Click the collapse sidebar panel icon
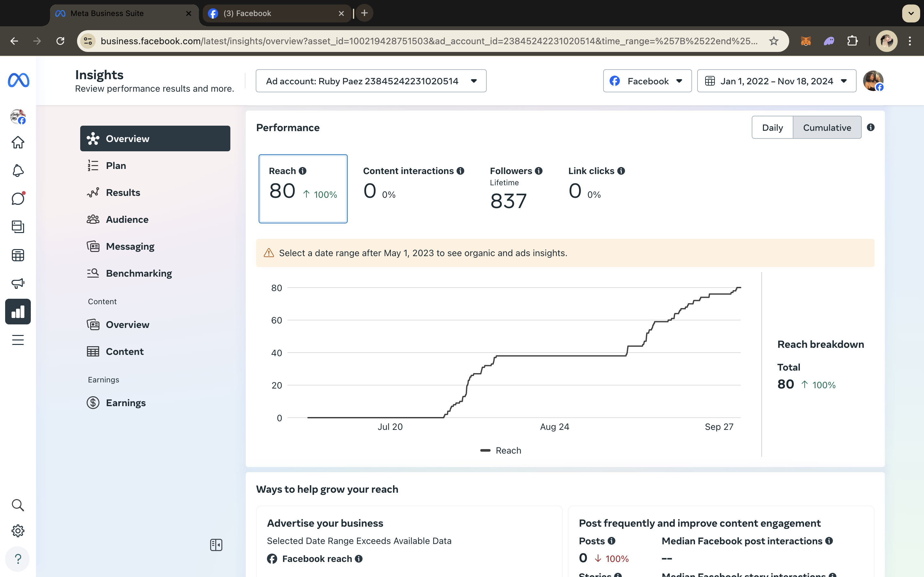This screenshot has width=924, height=577. (x=216, y=545)
